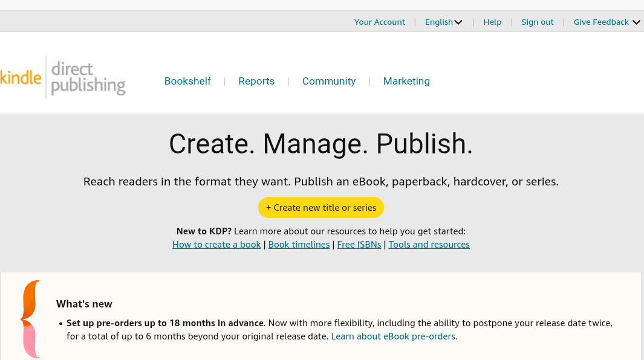Open the Help link
Screen dimensions: 644x360
[x=492, y=22]
